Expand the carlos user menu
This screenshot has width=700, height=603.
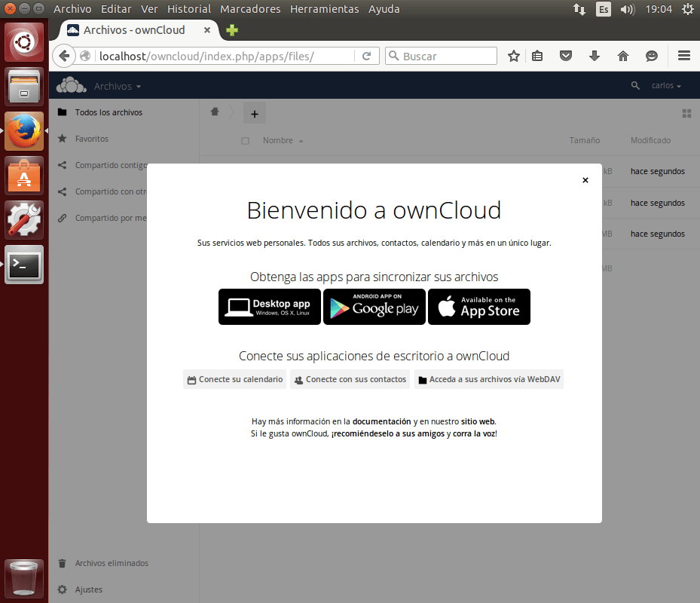point(666,85)
